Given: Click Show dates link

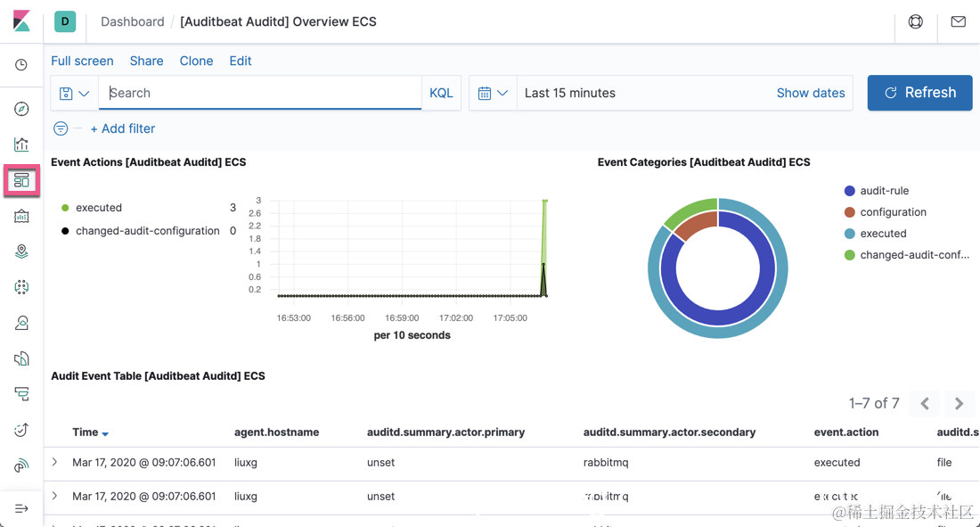Looking at the screenshot, I should [x=811, y=93].
